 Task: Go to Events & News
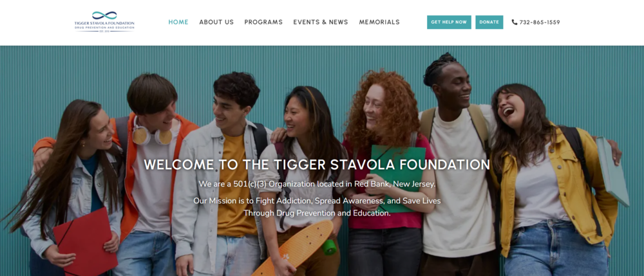click(x=320, y=22)
